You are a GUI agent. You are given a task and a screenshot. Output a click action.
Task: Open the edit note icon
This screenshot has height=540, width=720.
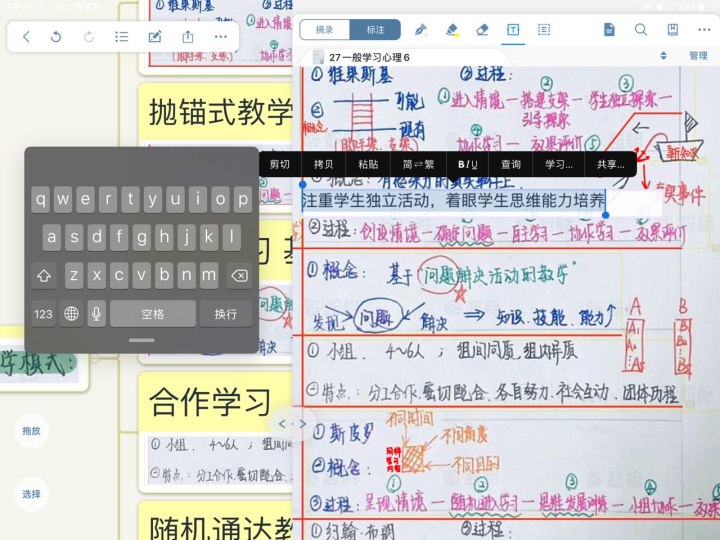[155, 37]
